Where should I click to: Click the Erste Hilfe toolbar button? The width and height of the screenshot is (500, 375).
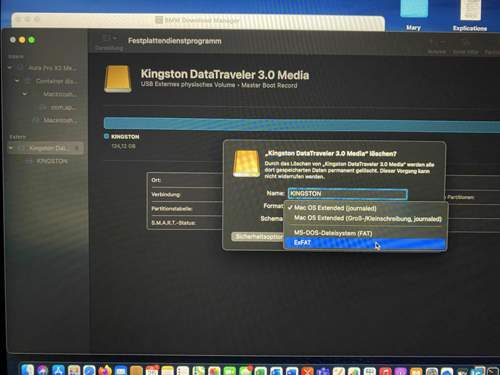(x=466, y=47)
